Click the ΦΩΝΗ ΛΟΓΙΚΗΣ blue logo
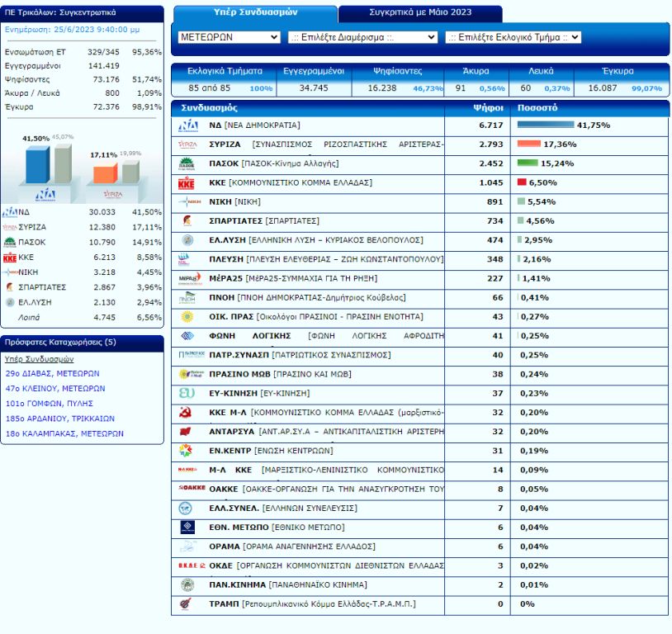Image resolution: width=672 pixels, height=634 pixels. click(187, 336)
